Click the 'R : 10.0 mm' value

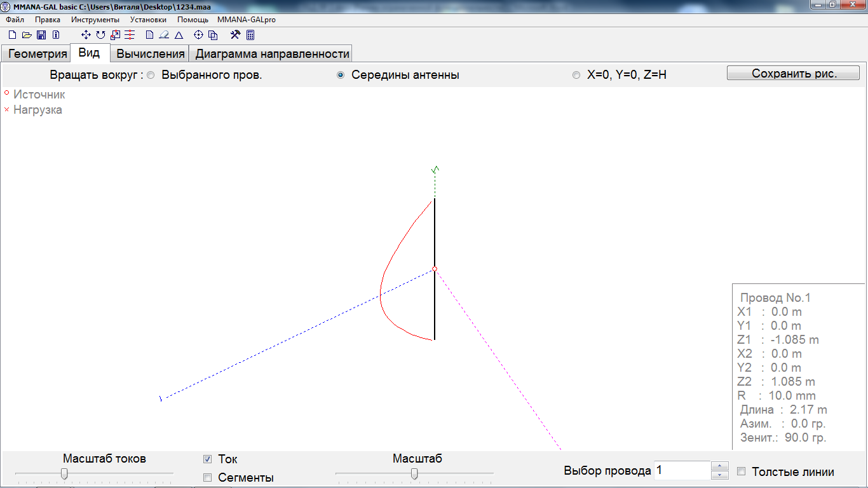pyautogui.click(x=776, y=396)
